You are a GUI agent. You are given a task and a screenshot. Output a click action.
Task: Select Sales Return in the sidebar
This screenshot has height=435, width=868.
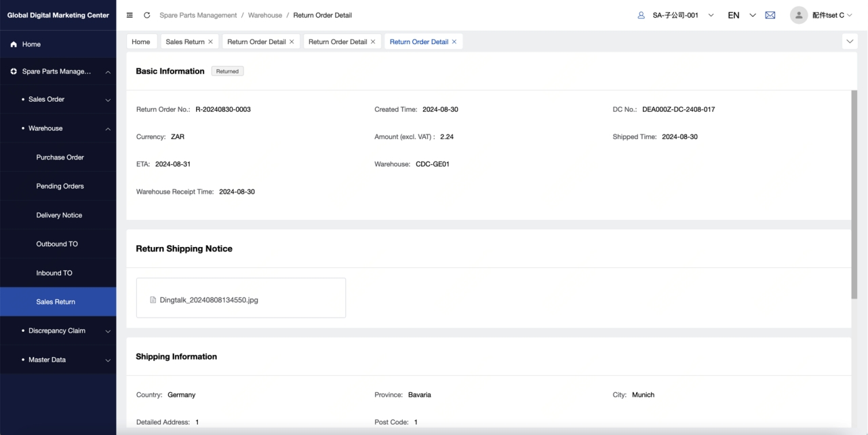pos(58,302)
